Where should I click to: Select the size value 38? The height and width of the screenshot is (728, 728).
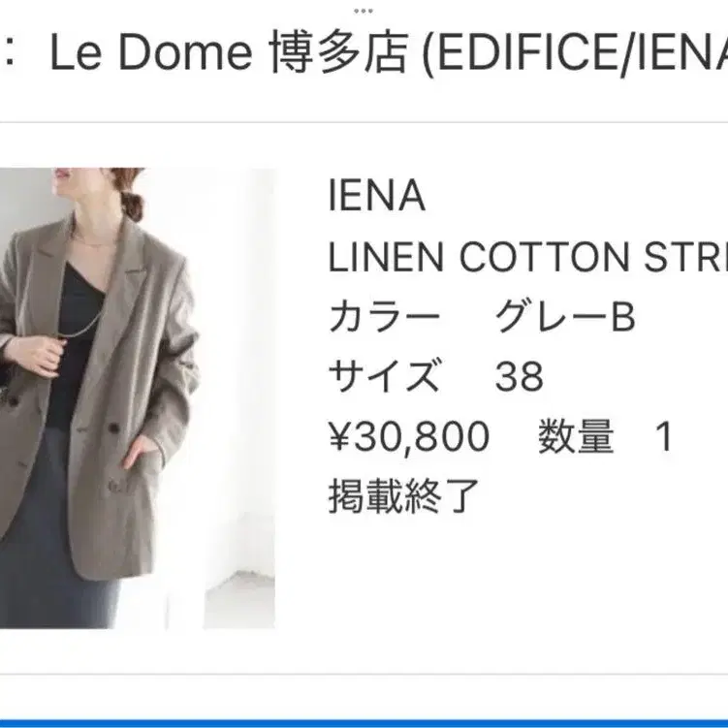pyautogui.click(x=519, y=377)
